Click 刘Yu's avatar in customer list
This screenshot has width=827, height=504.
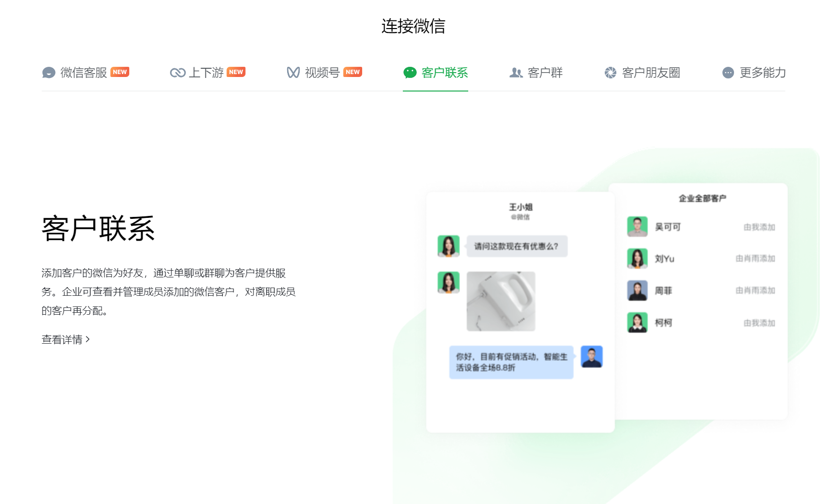tap(637, 259)
